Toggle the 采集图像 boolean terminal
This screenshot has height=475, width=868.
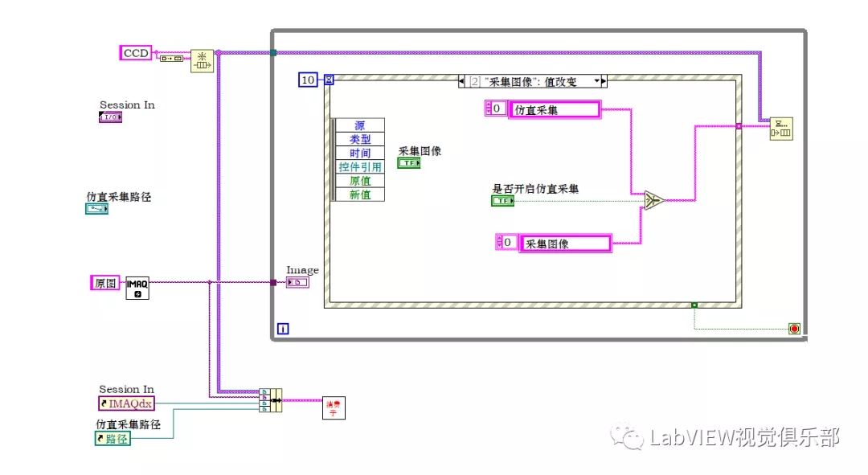[409, 163]
